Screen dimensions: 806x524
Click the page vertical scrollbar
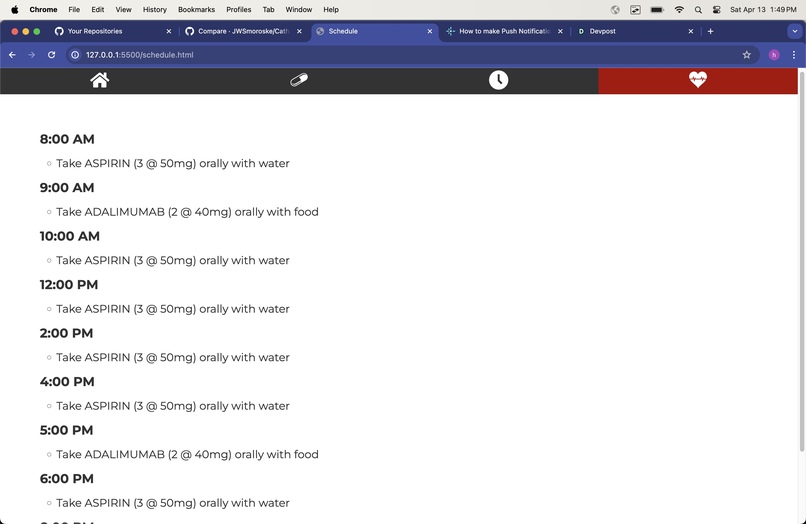pyautogui.click(x=802, y=262)
